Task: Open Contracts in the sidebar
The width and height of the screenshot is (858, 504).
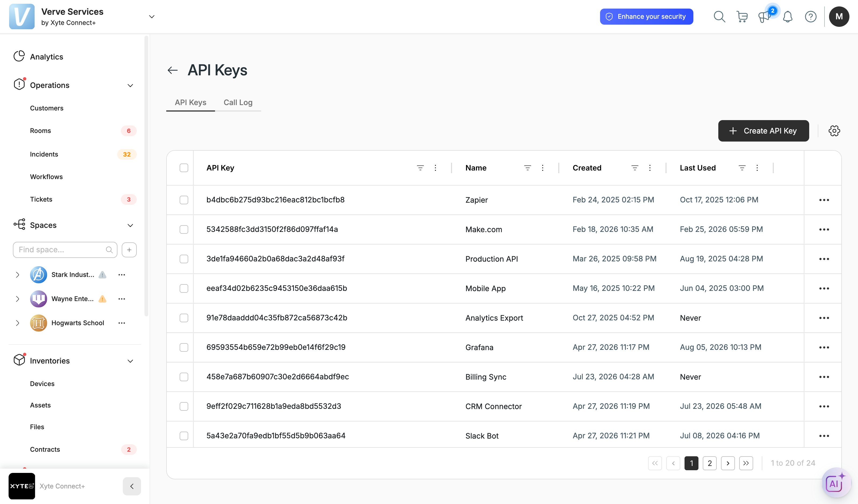Action: tap(45, 450)
